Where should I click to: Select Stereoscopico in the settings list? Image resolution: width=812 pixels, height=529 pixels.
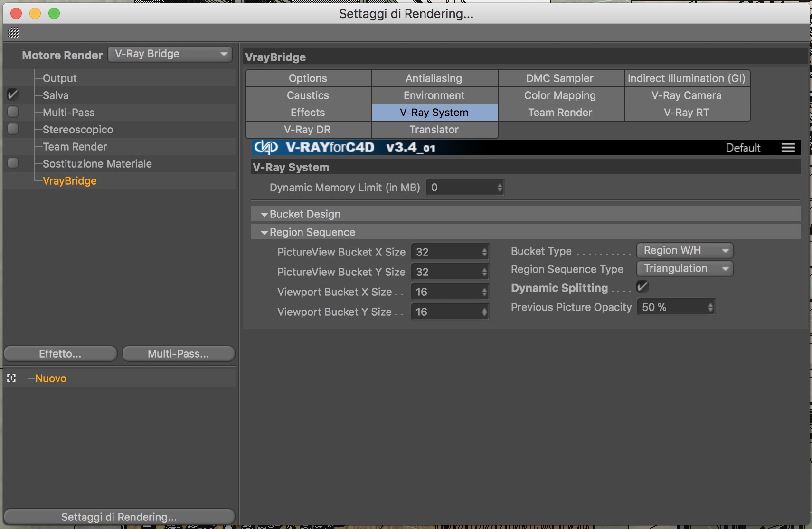pyautogui.click(x=78, y=129)
